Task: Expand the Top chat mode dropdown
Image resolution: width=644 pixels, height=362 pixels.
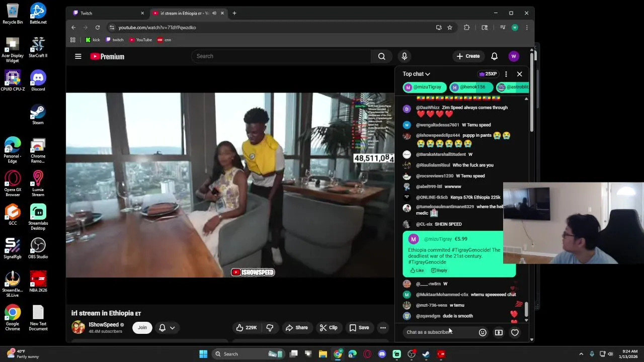Action: tap(416, 74)
